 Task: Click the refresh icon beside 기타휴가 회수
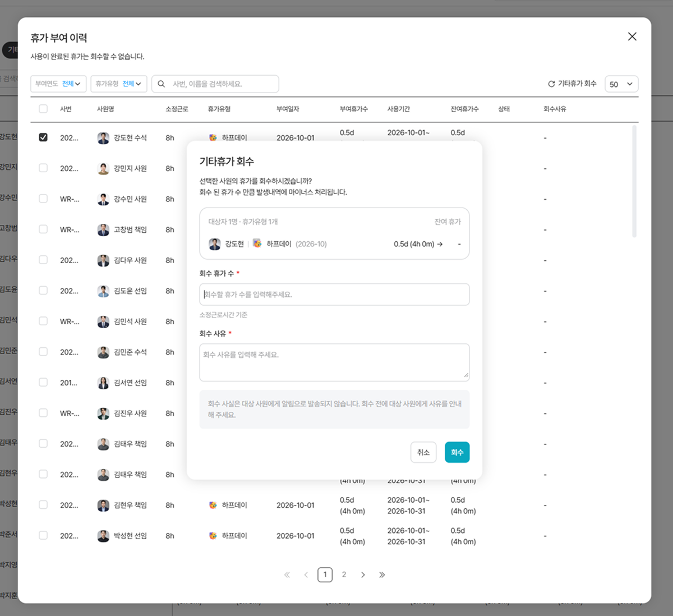tap(551, 84)
